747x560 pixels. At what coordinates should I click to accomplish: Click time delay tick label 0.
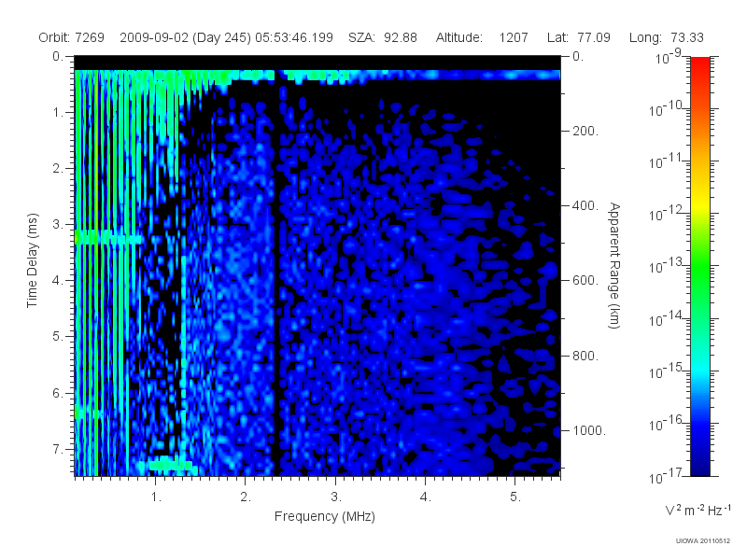58,57
